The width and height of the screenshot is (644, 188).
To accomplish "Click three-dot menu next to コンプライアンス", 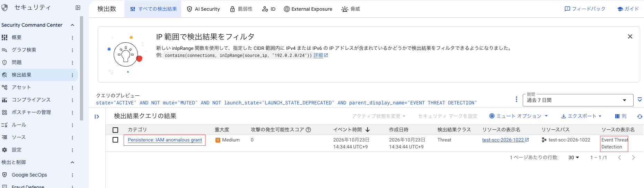I will click(x=72, y=100).
